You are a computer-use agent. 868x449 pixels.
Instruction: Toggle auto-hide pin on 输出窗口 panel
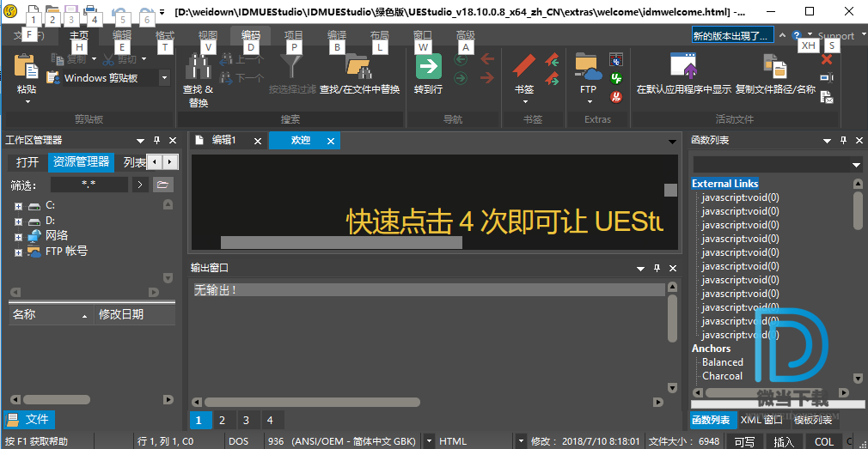click(657, 268)
